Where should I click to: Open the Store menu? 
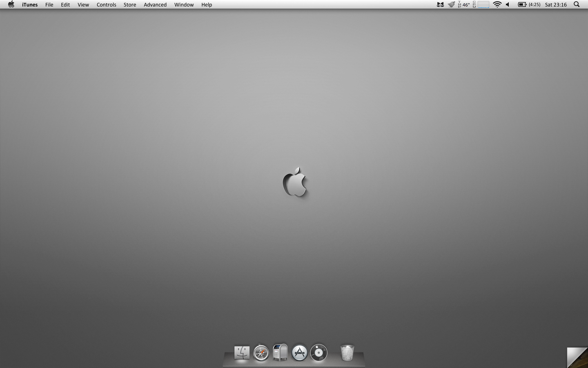pos(130,4)
